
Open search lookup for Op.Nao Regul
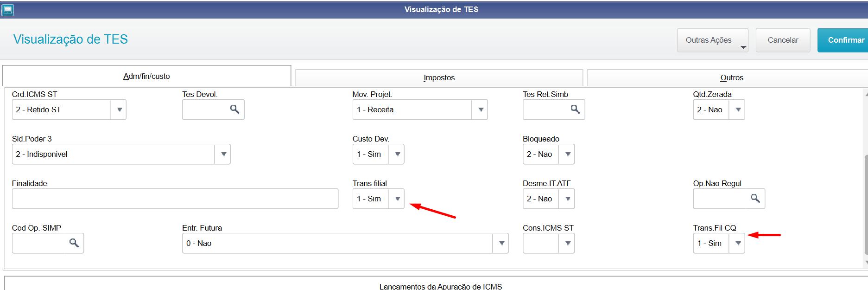click(x=755, y=198)
